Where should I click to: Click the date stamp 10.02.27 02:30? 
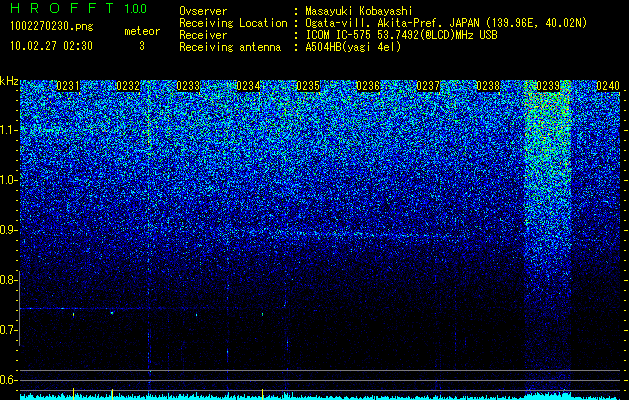click(51, 46)
